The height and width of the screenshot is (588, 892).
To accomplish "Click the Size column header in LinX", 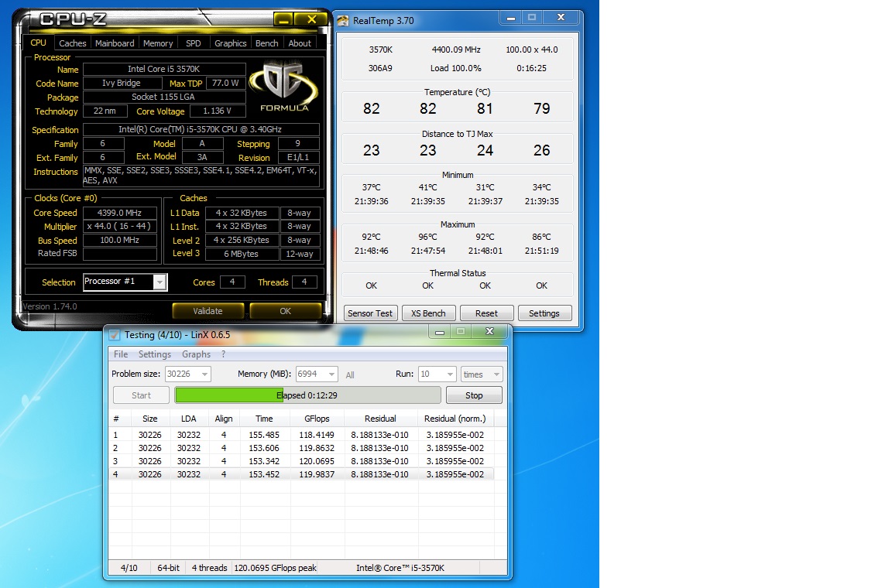I will click(x=150, y=419).
